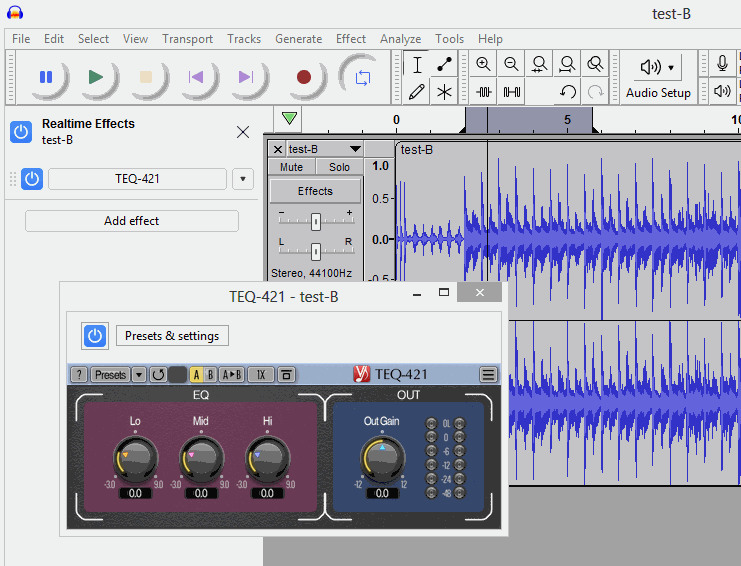The height and width of the screenshot is (566, 741).
Task: Select plugin state A
Action: 197,375
